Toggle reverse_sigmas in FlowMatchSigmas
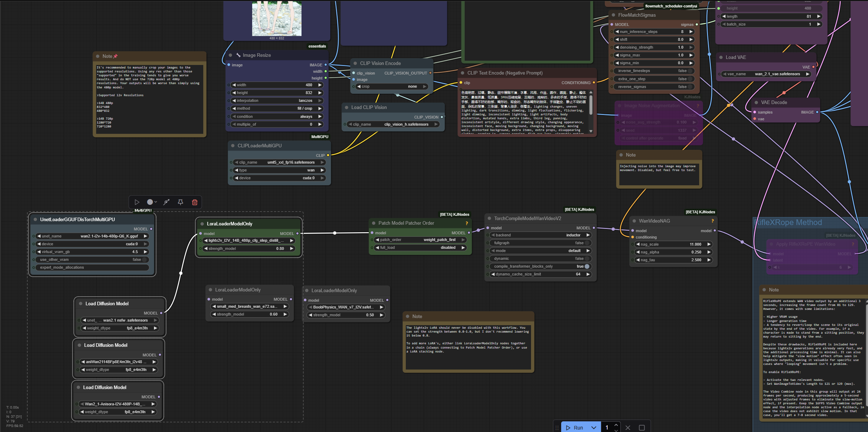Screen dimensions: 868x432 click(654, 87)
